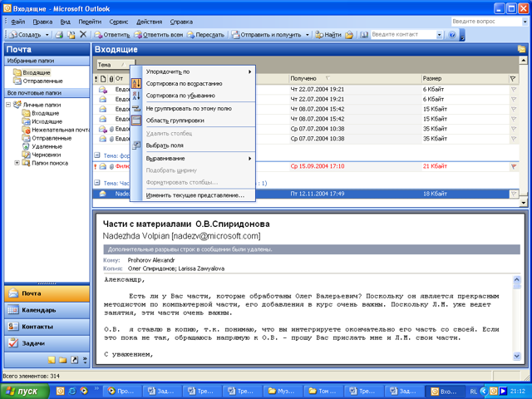Toggle flag on selected 12.11.2004 message

514,194
